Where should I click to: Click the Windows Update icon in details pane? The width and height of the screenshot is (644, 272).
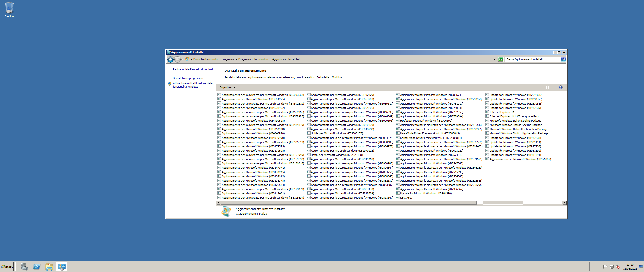click(x=226, y=211)
